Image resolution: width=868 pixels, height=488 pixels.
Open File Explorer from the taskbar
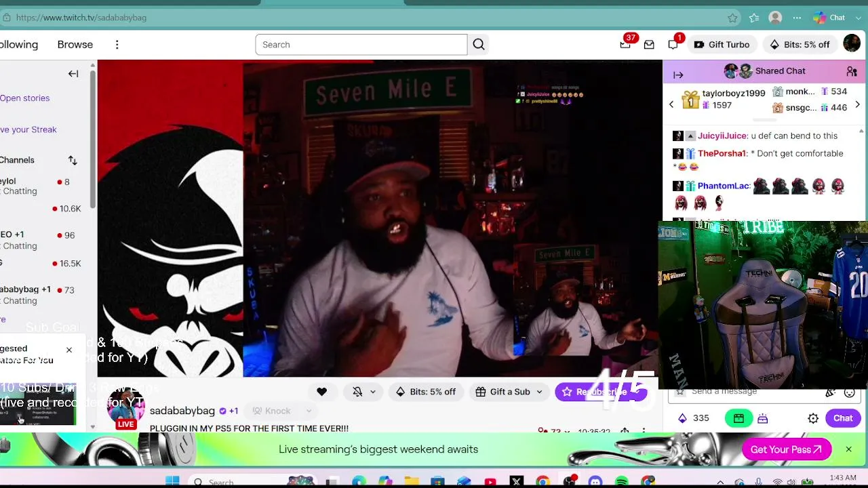click(x=412, y=482)
